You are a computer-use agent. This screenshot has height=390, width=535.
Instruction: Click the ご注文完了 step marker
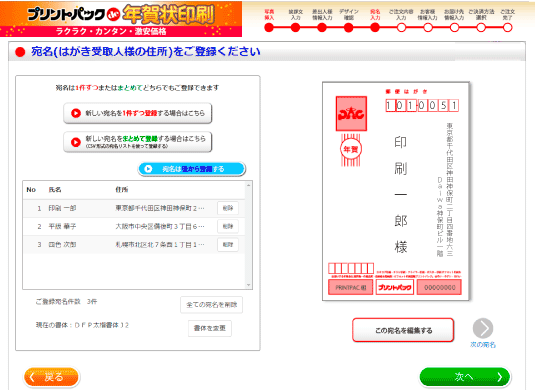(507, 28)
